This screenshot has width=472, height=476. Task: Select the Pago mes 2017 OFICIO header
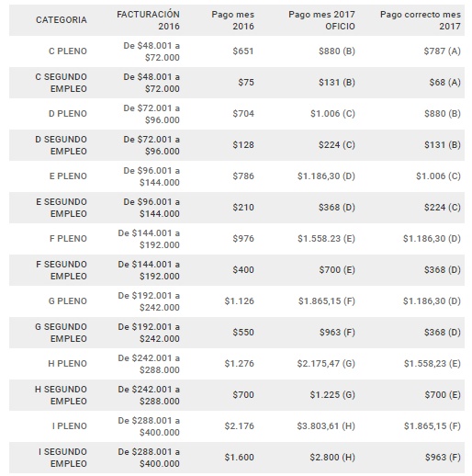tap(321, 20)
